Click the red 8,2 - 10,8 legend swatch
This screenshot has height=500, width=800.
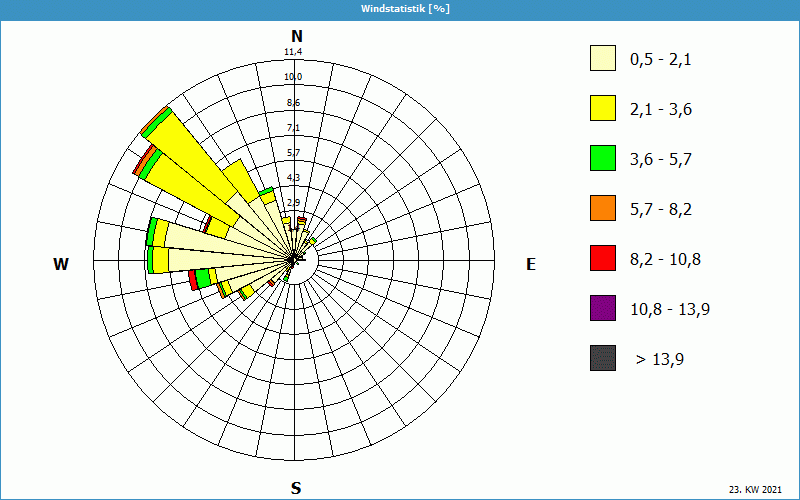(603, 258)
